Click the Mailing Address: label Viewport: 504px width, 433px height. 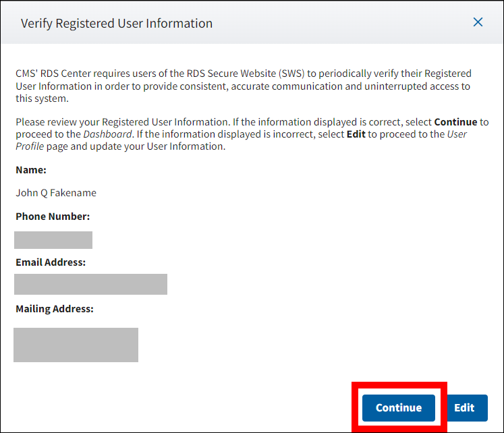(x=55, y=309)
